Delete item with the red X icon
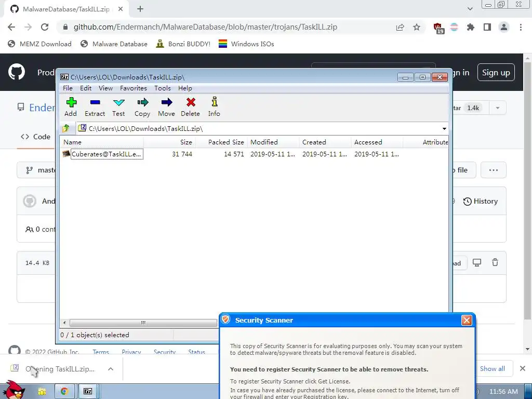Viewport: 532px width, 399px height. pos(190,107)
